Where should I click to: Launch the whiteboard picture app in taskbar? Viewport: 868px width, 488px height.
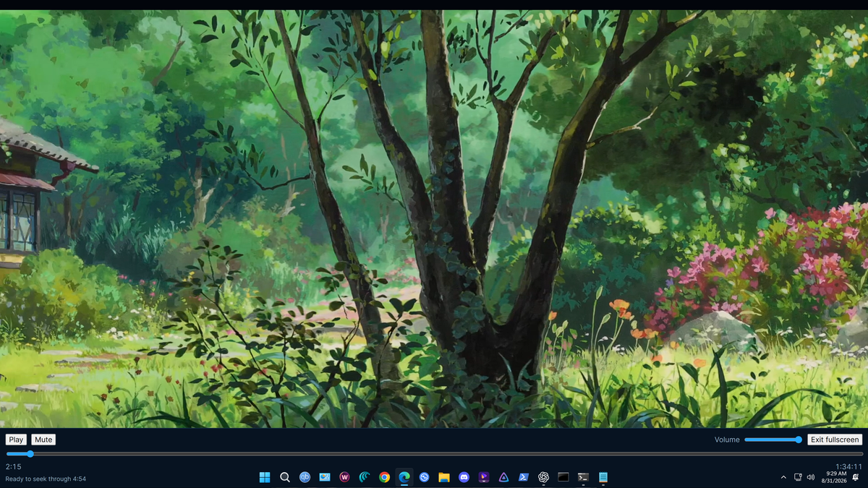325,477
